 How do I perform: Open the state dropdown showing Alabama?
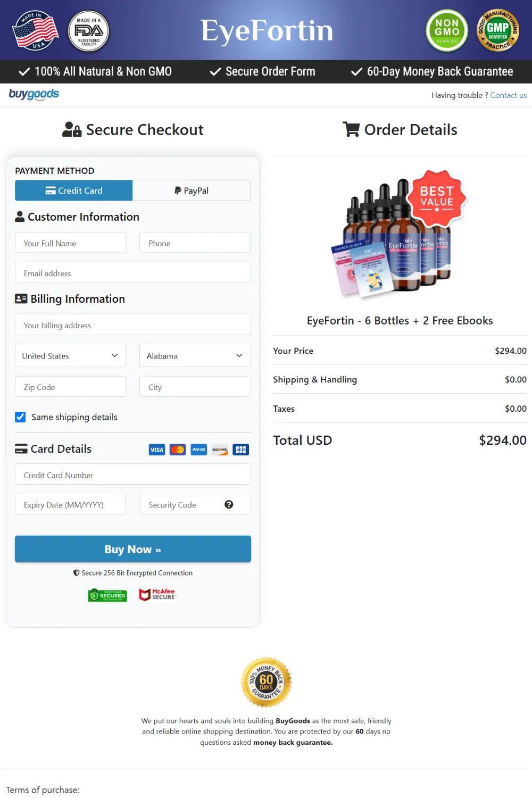point(195,355)
